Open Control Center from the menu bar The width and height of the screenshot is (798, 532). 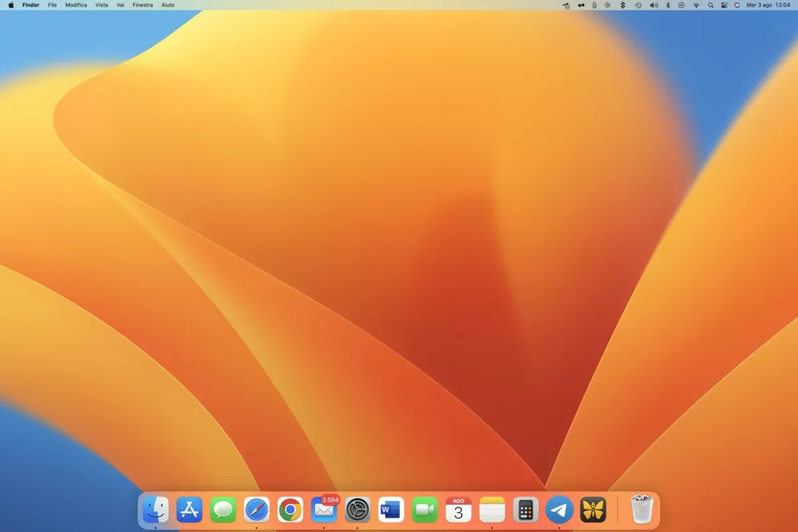(726, 5)
